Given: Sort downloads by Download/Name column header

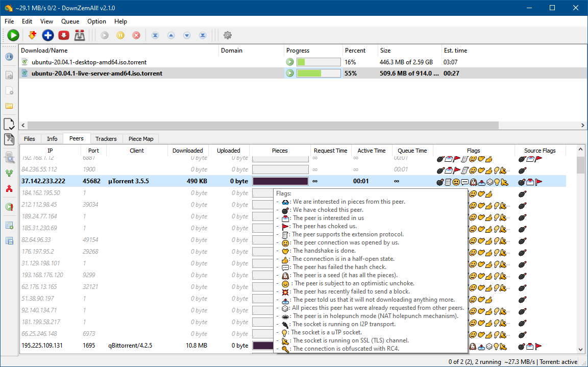Looking at the screenshot, I should click(119, 50).
